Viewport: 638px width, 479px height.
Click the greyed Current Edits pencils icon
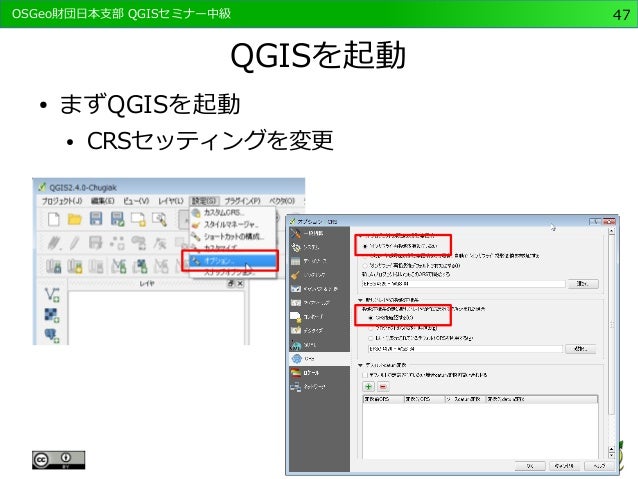(x=54, y=243)
